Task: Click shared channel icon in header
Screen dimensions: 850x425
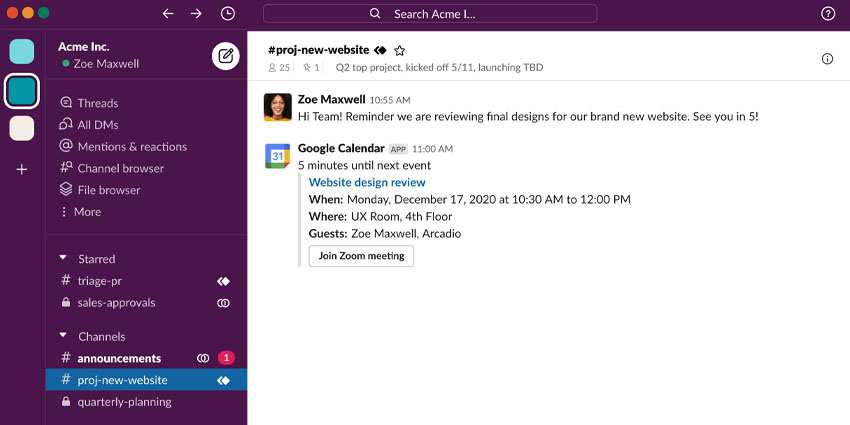Action: (380, 50)
